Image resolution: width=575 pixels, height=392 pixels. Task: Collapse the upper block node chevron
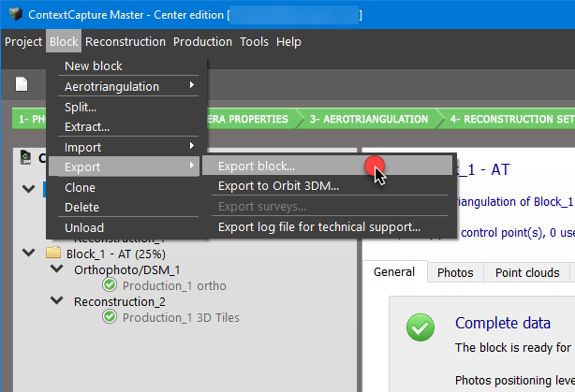[29, 189]
